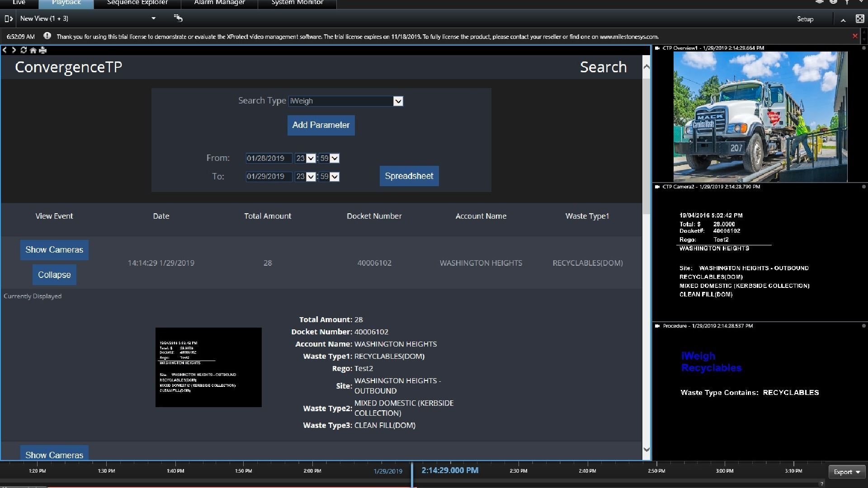Screen dimensions: 868x488
Task: Click the From date field 01/28/2019
Action: (269, 158)
